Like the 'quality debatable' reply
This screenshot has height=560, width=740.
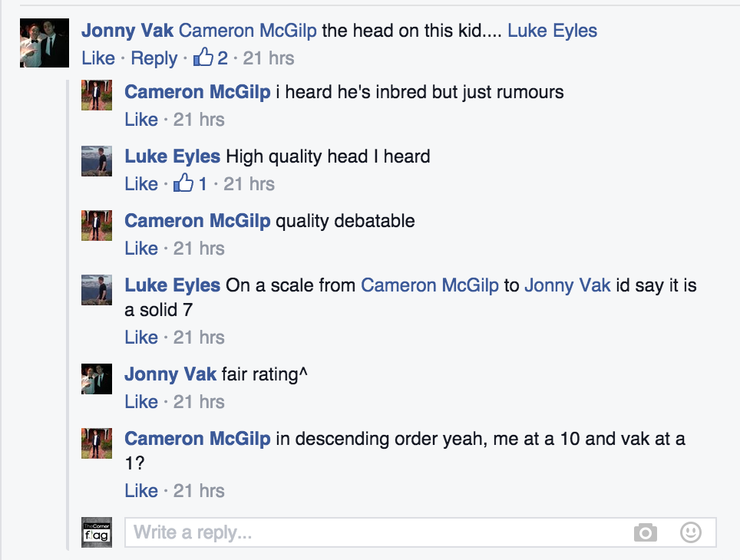pos(141,249)
